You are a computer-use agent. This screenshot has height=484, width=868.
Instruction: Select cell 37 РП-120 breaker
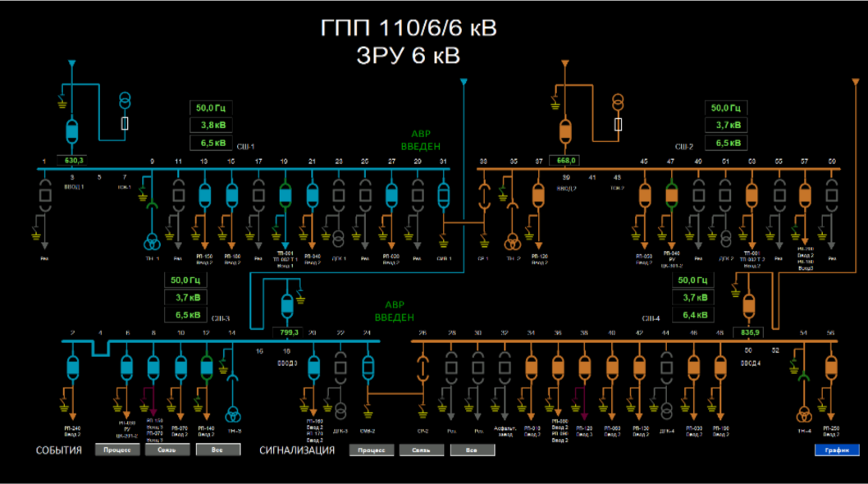tap(538, 195)
